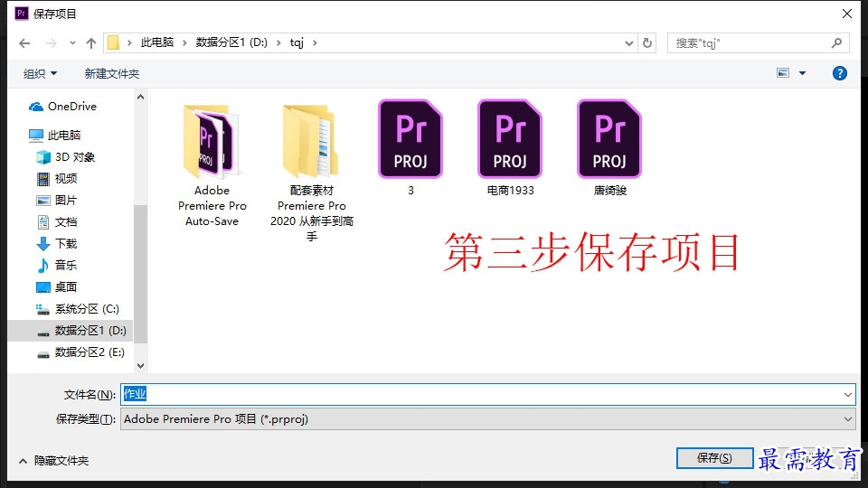
Task: Select the project file named 3
Action: coord(410,147)
